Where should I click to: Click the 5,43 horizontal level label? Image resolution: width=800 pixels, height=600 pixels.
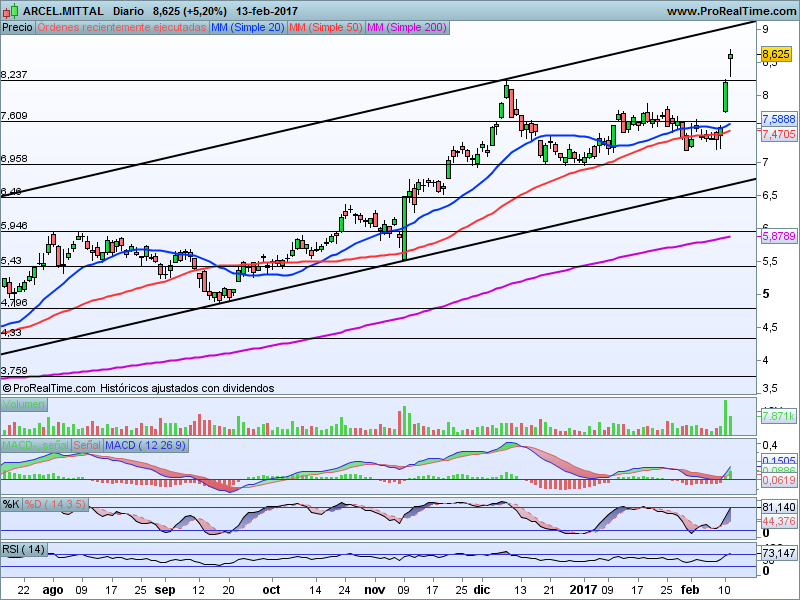click(x=11, y=261)
